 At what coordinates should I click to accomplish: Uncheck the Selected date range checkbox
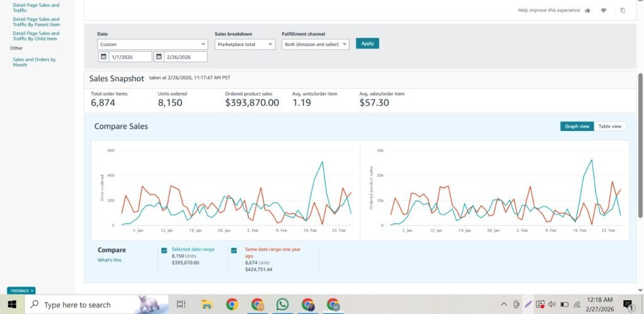coord(164,250)
